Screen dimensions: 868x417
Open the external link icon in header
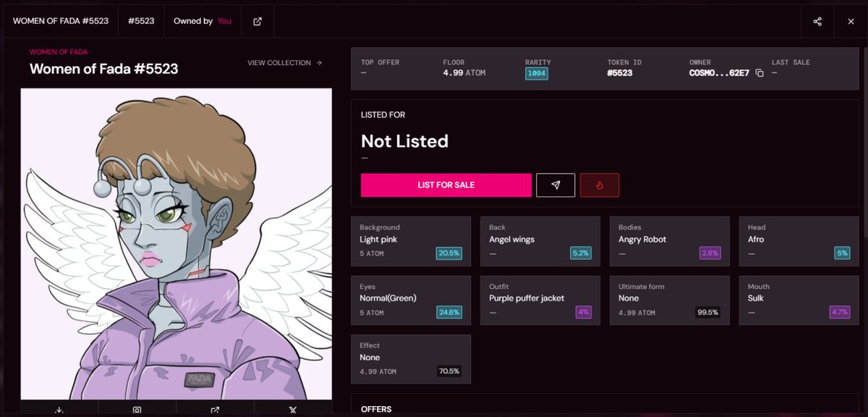click(x=258, y=21)
